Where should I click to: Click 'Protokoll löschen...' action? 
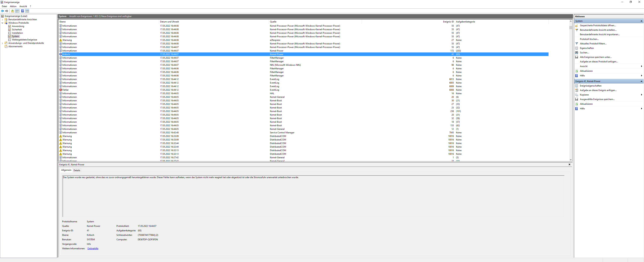(589, 39)
